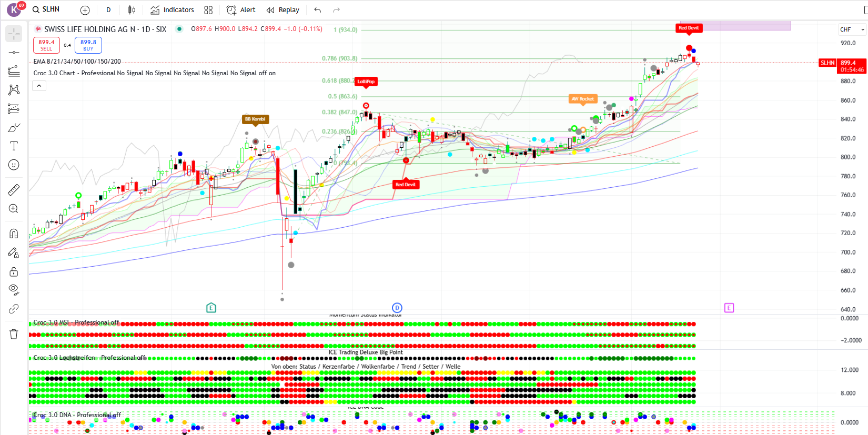Start bar Replay mode
This screenshot has width=868, height=435.
[283, 10]
